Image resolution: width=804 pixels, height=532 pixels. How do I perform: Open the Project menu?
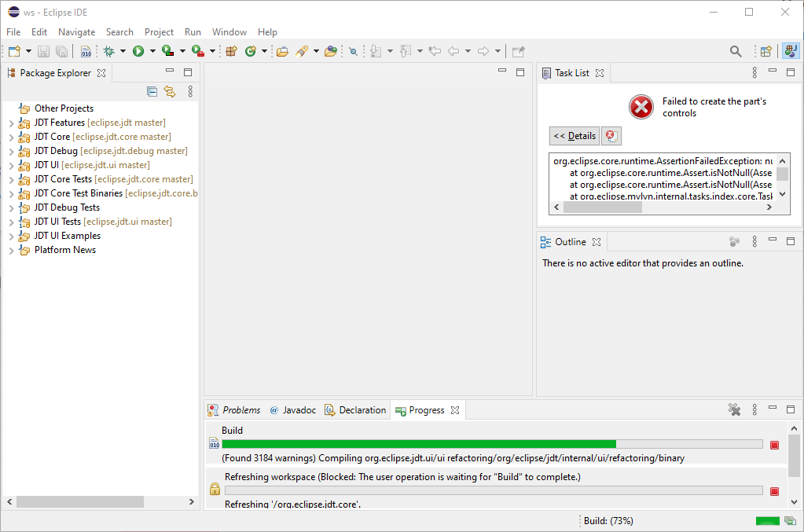click(x=159, y=31)
